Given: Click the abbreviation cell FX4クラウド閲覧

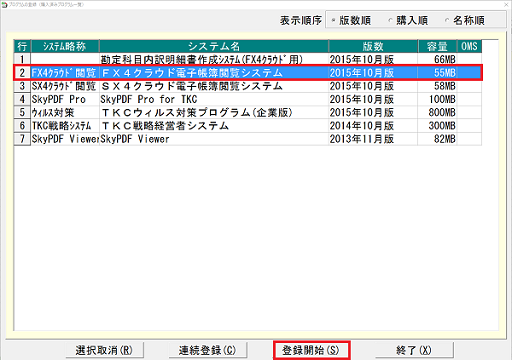Looking at the screenshot, I should pos(65,73).
